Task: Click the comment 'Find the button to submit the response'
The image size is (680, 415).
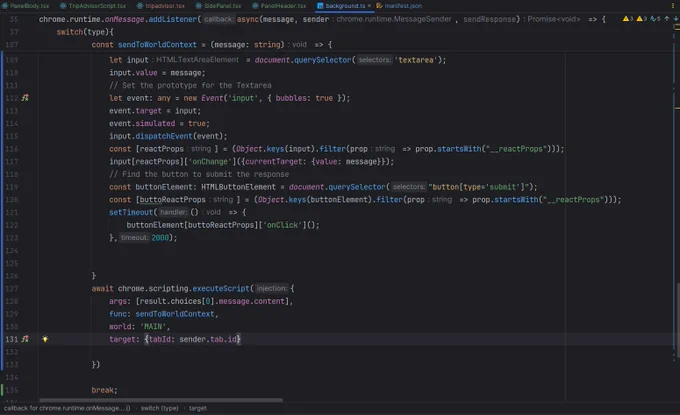Action: point(205,174)
